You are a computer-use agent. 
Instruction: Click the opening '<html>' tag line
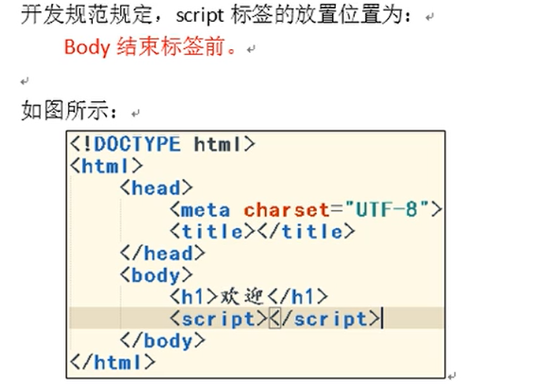(106, 166)
